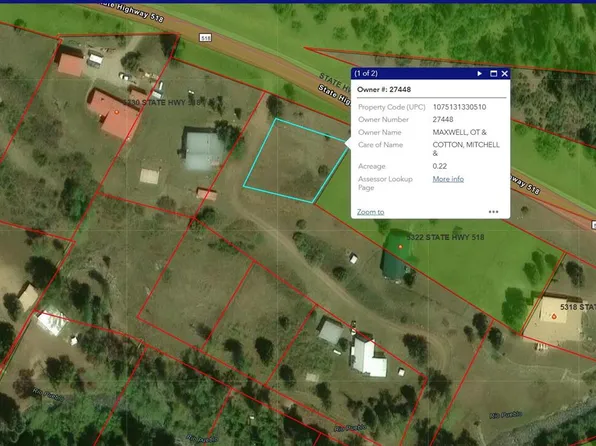
Task: Select address point at 5322 State Hwy 518
Action: click(400, 247)
